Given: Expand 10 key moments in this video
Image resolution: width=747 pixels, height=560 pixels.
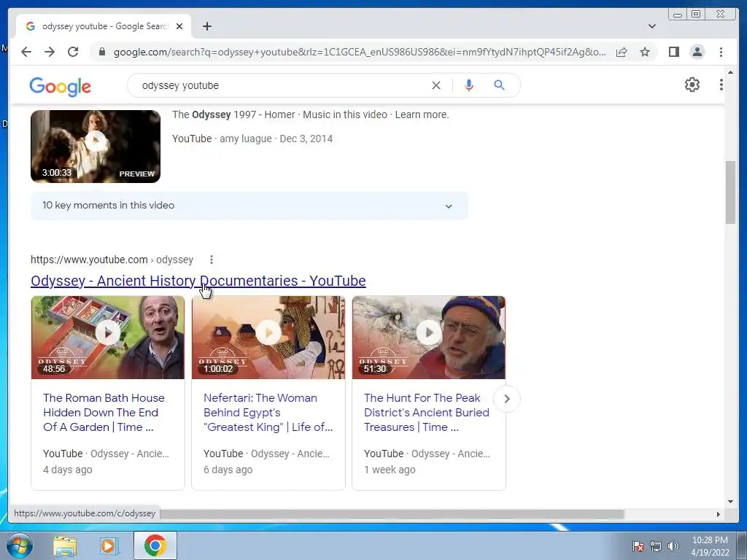Looking at the screenshot, I should pos(249,206).
